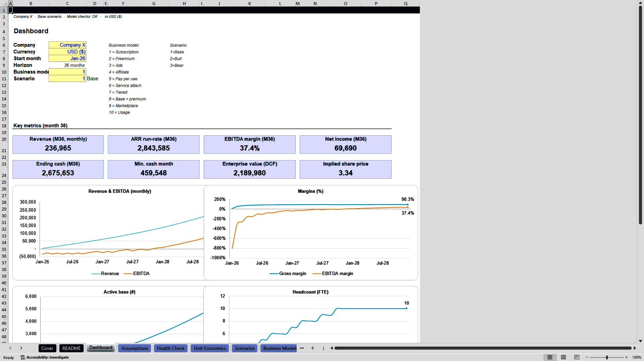Go to previous sheet tab arrow
The height and width of the screenshot is (361, 644).
pyautogui.click(x=10, y=348)
